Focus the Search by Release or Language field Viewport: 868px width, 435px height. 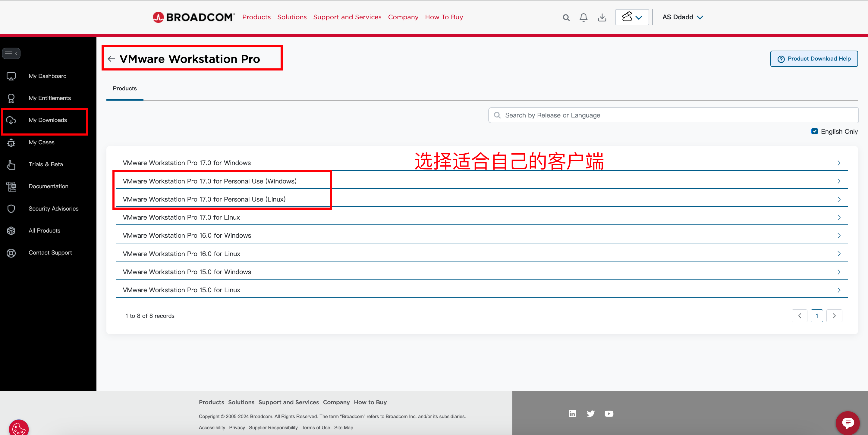pyautogui.click(x=673, y=115)
